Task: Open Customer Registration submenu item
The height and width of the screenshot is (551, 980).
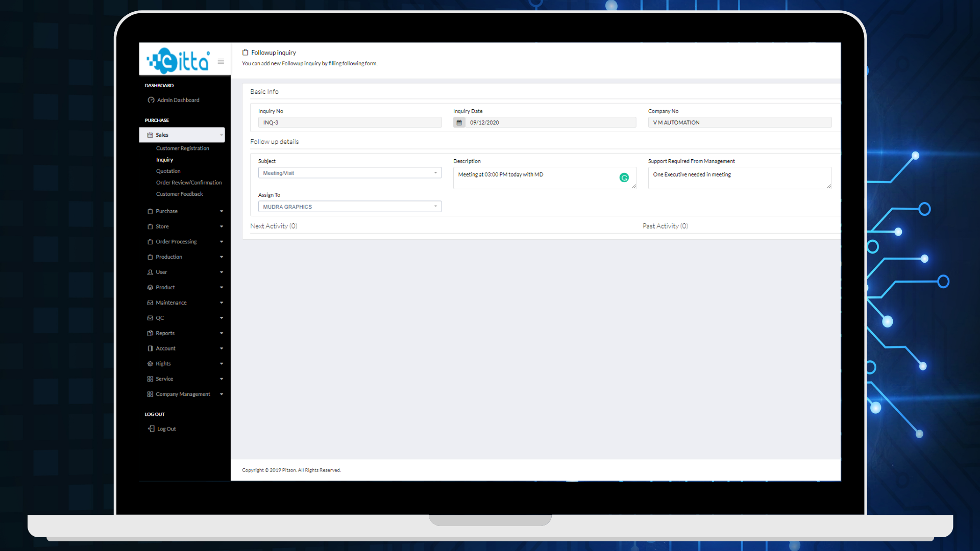Action: [x=183, y=148]
